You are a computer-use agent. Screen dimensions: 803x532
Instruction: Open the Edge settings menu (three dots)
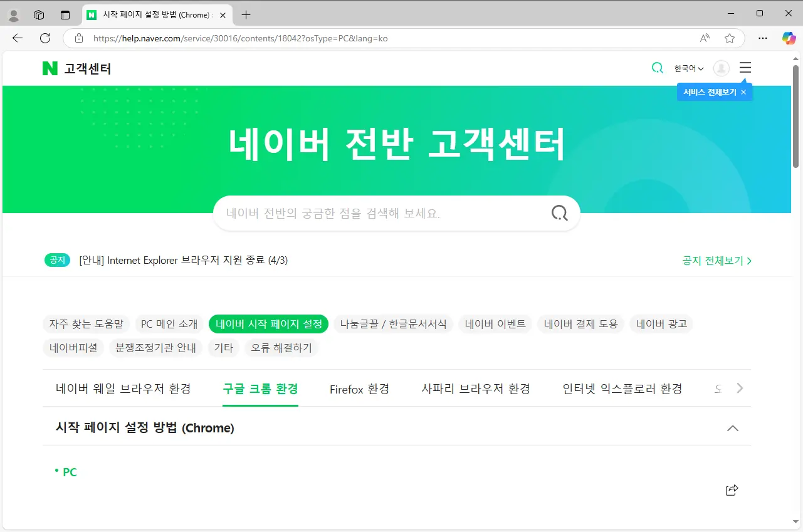[762, 38]
